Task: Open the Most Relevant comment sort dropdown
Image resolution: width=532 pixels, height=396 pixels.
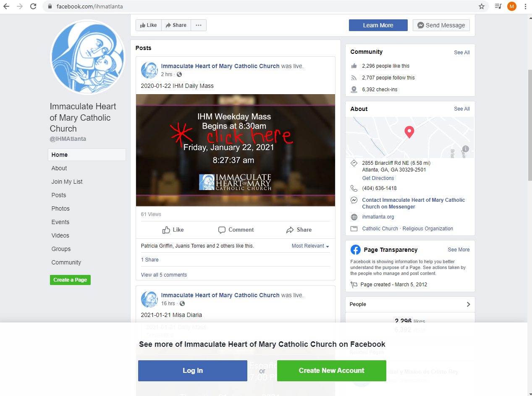Action: click(310, 246)
